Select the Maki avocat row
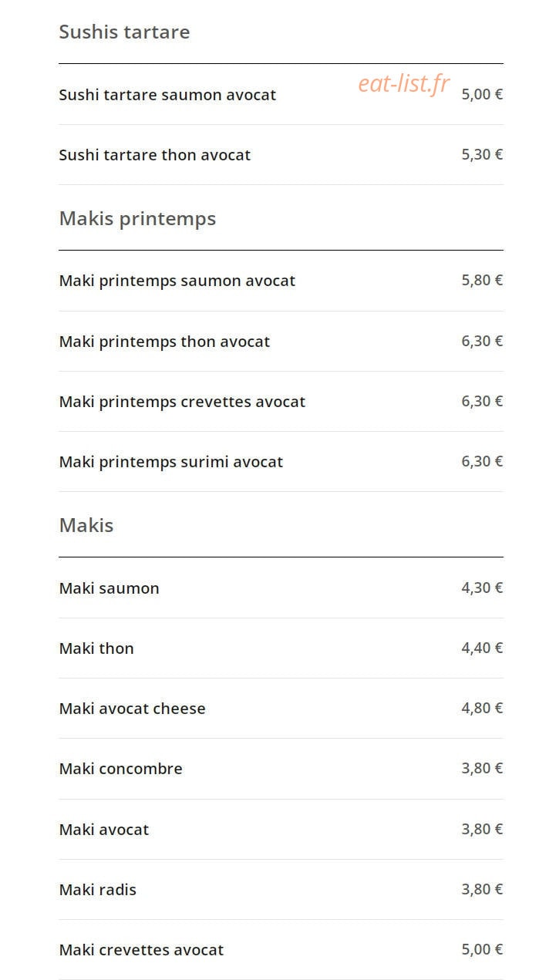The height and width of the screenshot is (980, 556). click(281, 830)
